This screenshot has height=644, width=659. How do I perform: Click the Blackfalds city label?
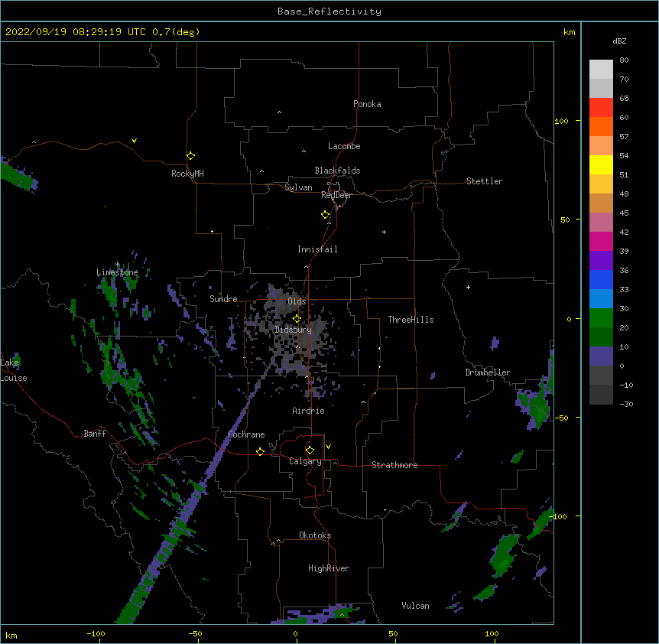click(x=337, y=171)
